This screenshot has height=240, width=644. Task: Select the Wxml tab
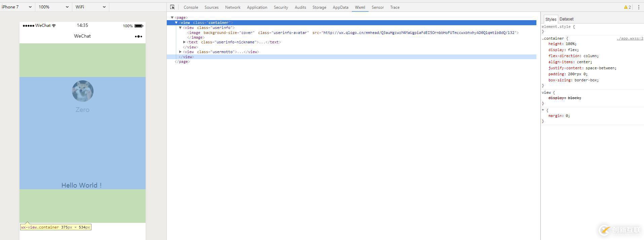(360, 7)
